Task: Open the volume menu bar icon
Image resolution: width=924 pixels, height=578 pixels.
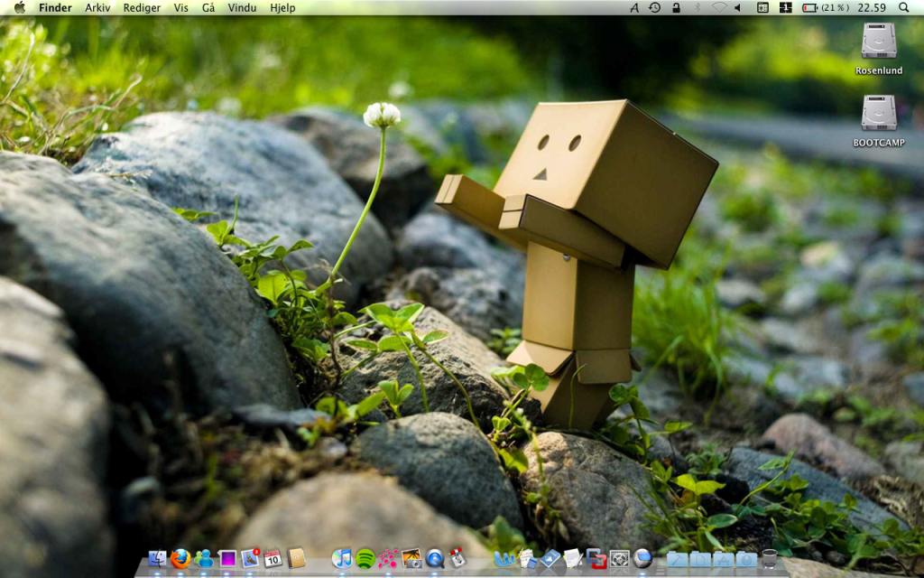Action: click(x=737, y=7)
